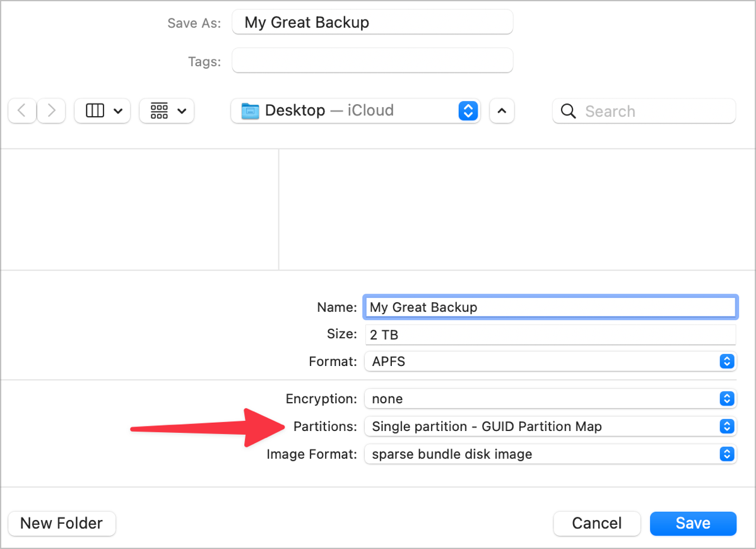756x549 pixels.
Task: Expand the grouping options chevron
Action: 182,111
